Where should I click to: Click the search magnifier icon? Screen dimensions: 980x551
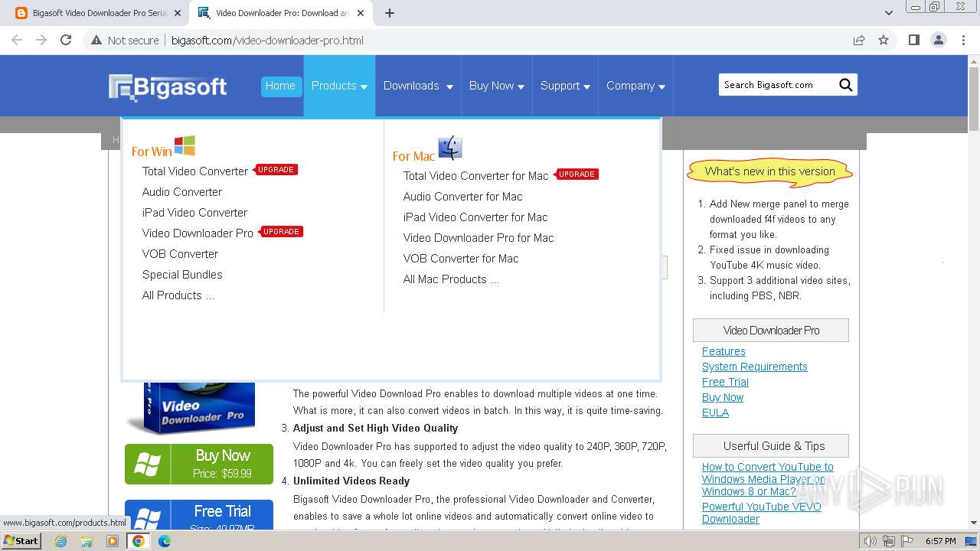point(845,85)
